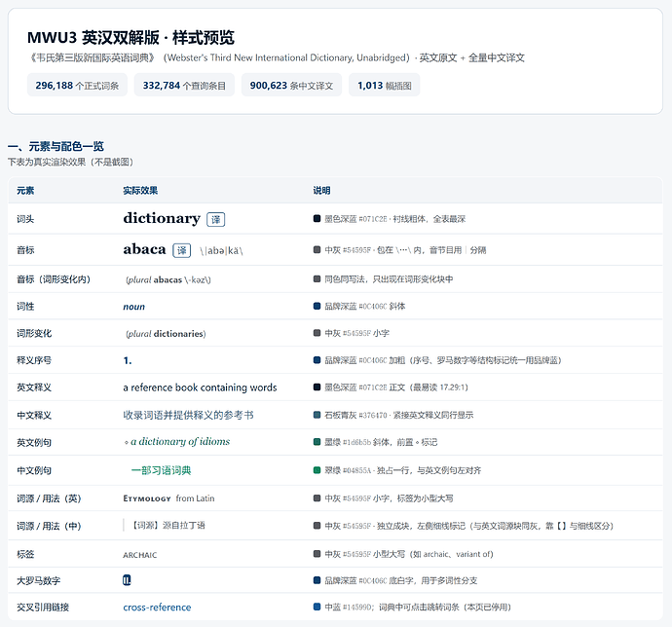Click the row label 大罗马数字
This screenshot has height=627, width=672.
pos(39,580)
